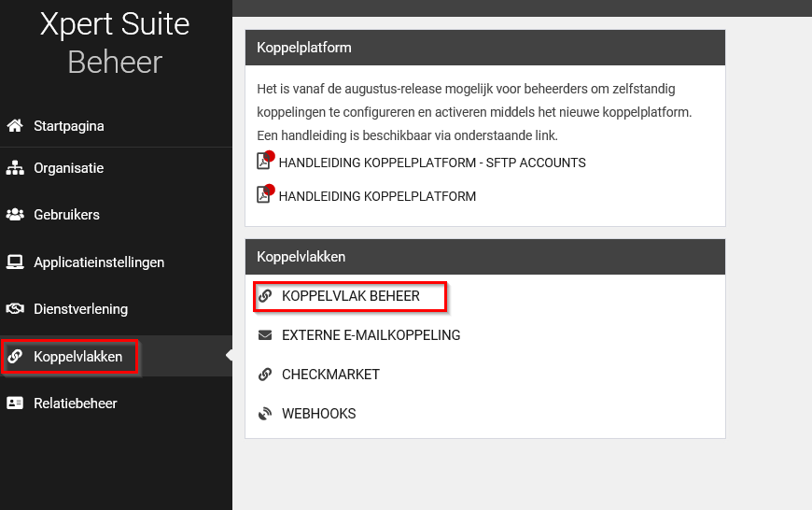Open Externe E-mailkoppeling link
Screen dimensions: 812x510
[371, 335]
